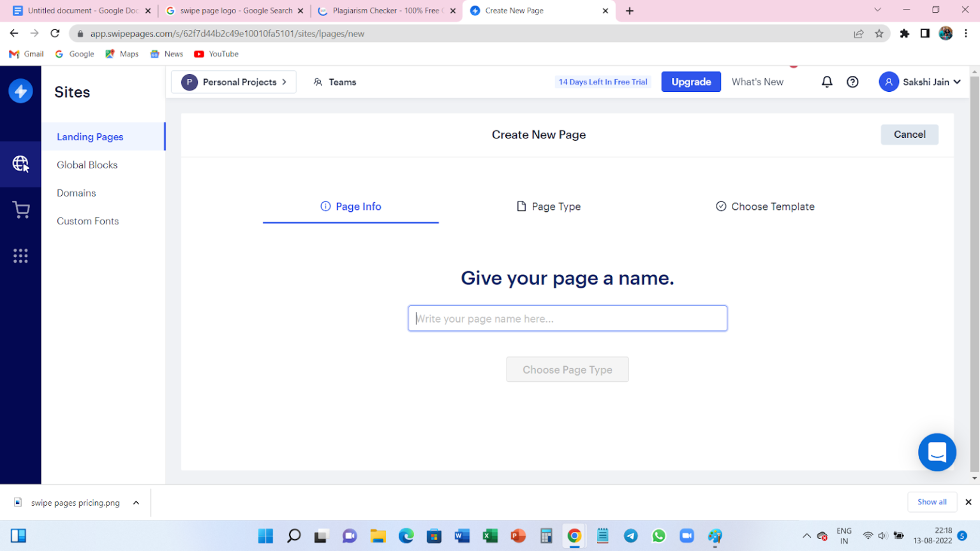The width and height of the screenshot is (980, 551).
Task: Open the apps grid icon in sidebar
Action: (x=20, y=255)
